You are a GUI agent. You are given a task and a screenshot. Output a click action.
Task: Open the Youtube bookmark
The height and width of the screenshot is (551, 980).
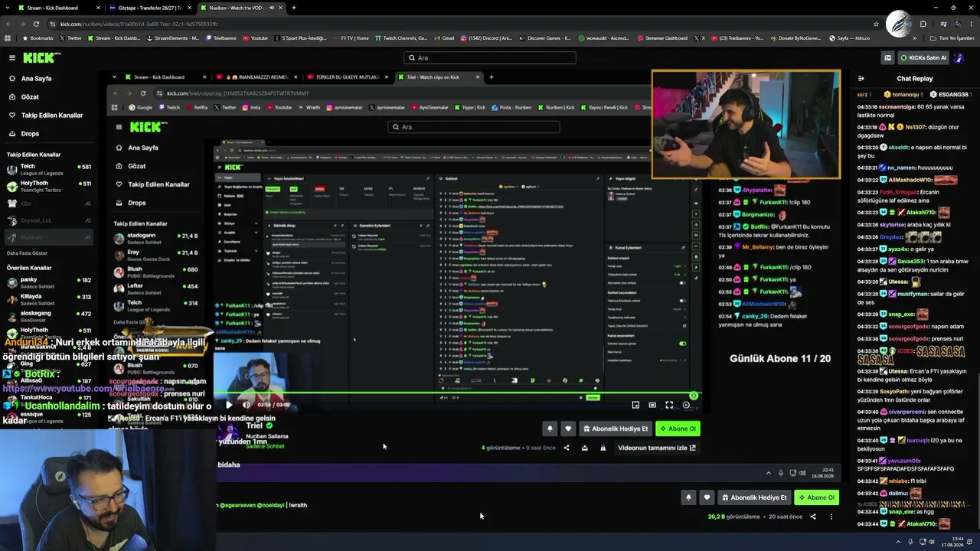tap(256, 37)
